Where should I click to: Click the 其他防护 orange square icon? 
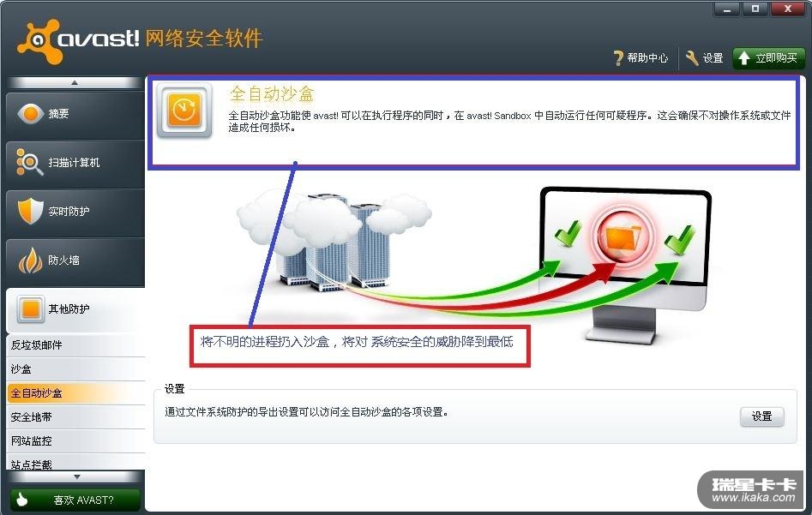point(30,309)
